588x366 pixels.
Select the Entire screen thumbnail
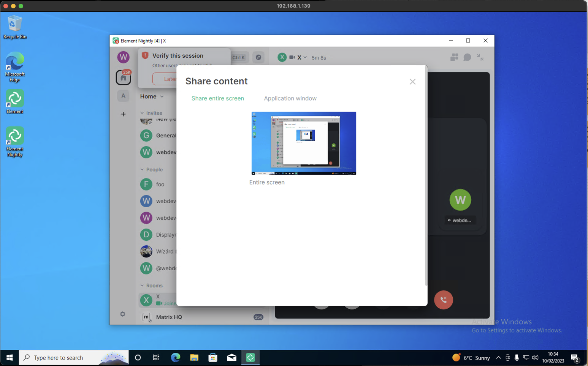point(303,143)
